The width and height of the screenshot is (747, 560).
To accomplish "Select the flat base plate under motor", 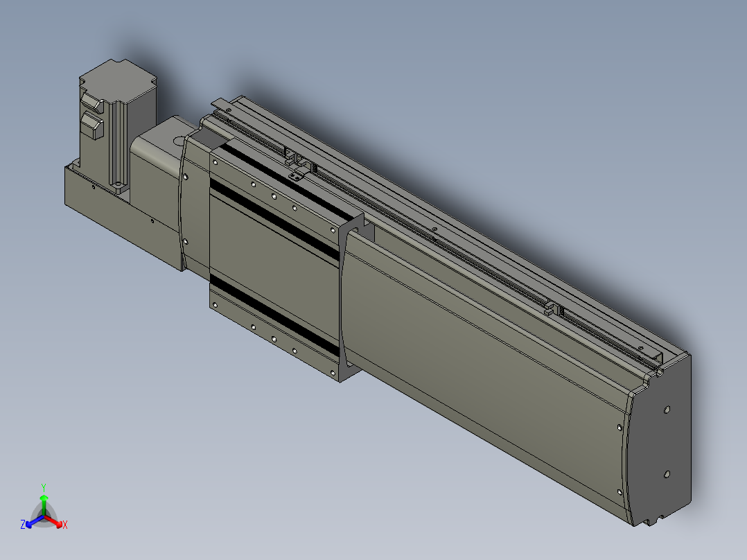I will (x=125, y=219).
